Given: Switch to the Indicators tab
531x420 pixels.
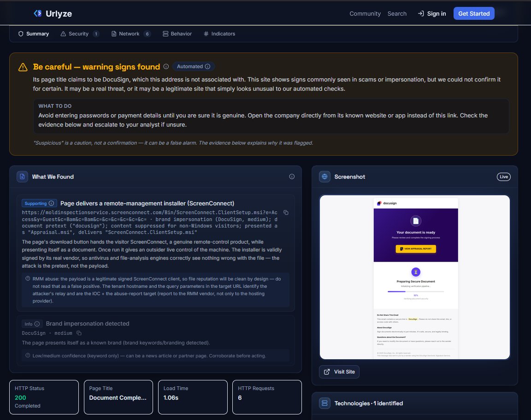Looking at the screenshot, I should coord(219,34).
